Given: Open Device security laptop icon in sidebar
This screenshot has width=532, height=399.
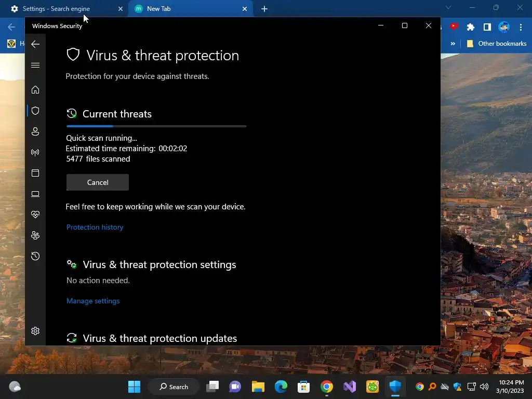Looking at the screenshot, I should point(35,194).
